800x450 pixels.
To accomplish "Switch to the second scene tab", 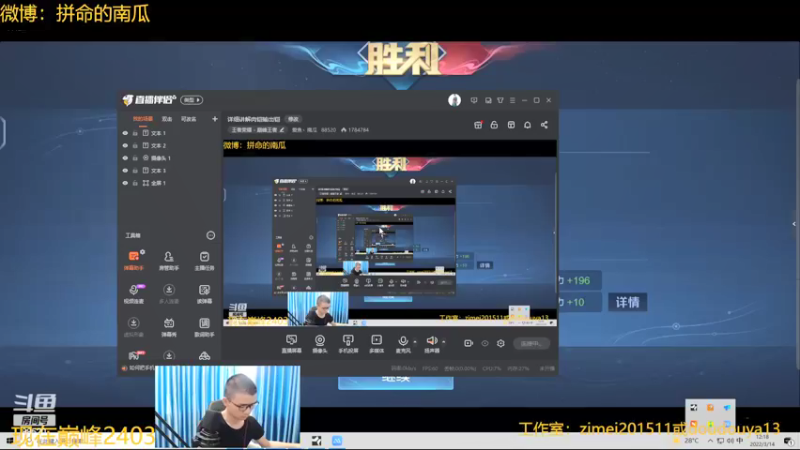I will tap(167, 119).
